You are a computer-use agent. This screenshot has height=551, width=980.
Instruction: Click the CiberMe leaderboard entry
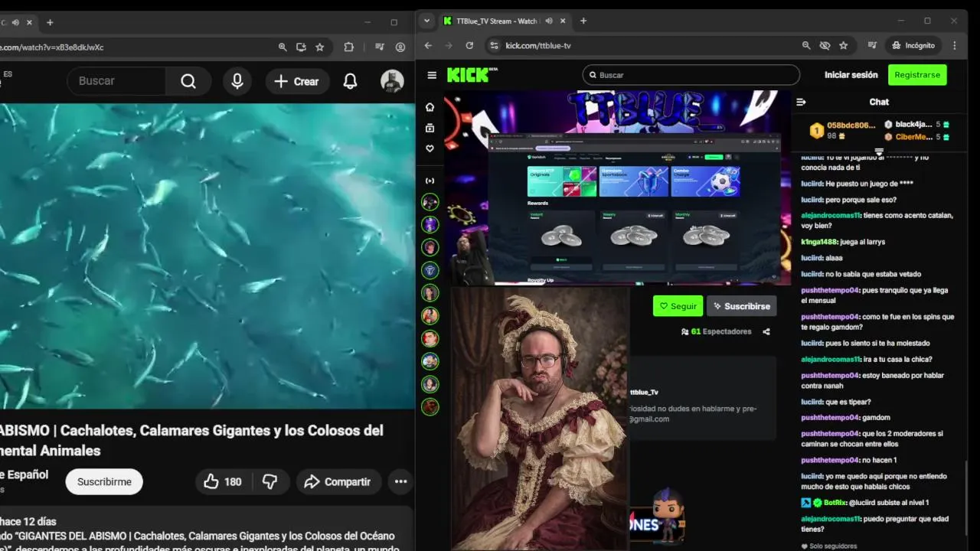(x=917, y=137)
